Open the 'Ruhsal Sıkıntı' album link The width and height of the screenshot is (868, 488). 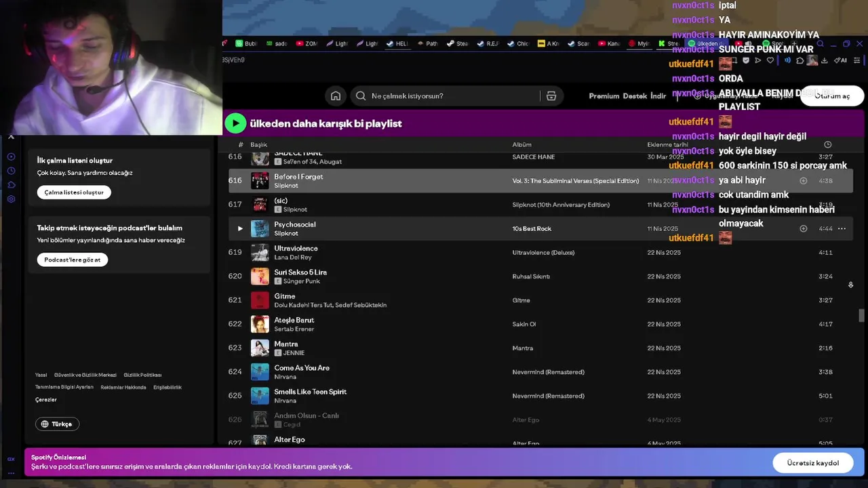tap(531, 277)
